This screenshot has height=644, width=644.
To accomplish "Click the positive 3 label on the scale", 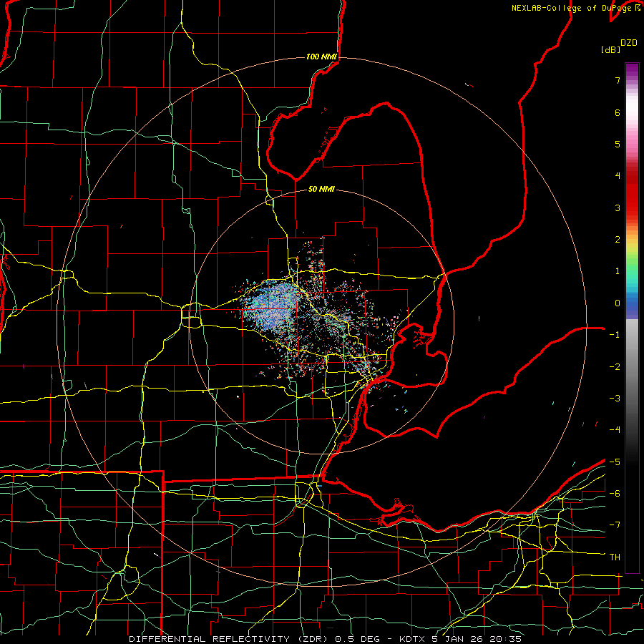I will point(618,208).
